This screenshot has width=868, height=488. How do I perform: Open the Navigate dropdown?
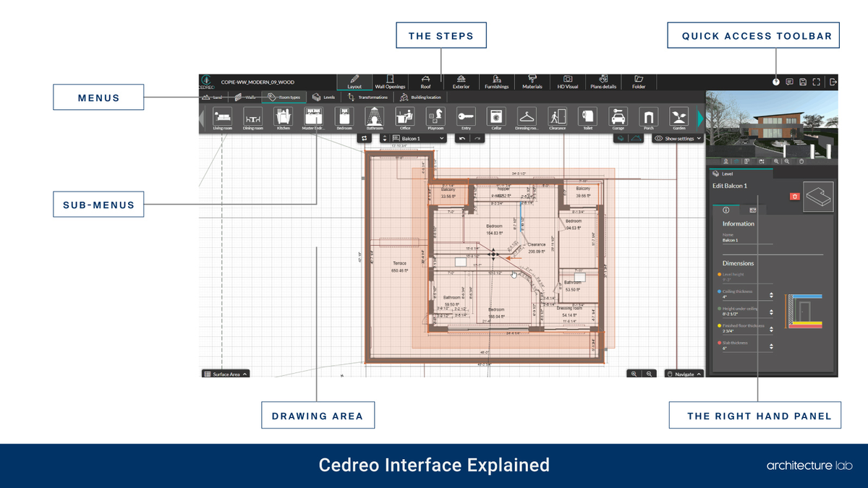pos(684,374)
